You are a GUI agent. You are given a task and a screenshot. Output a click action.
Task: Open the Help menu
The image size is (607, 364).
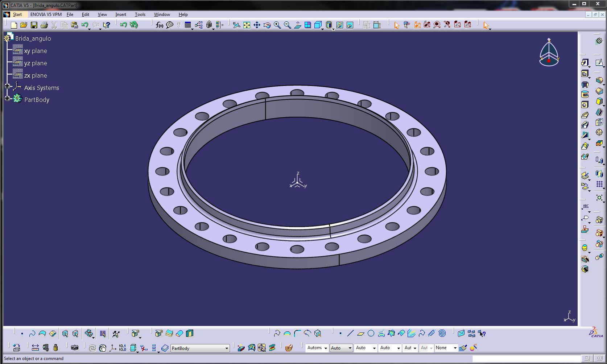[x=183, y=15]
